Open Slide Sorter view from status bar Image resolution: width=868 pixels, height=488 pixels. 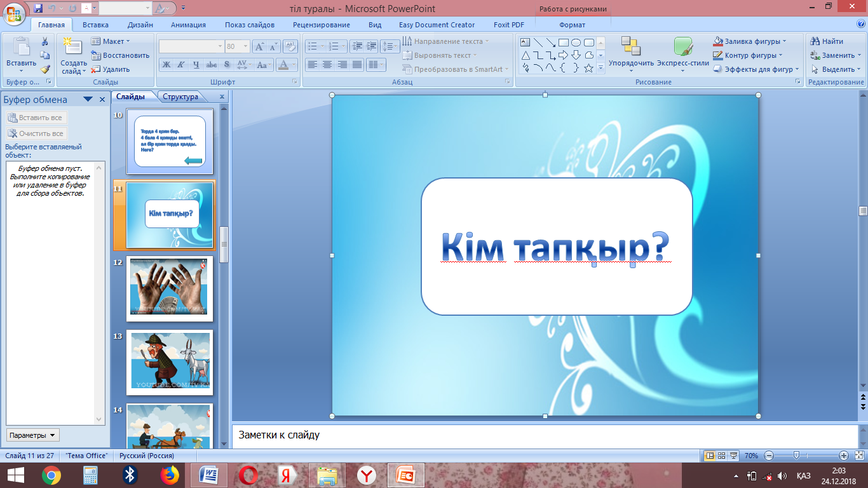721,456
